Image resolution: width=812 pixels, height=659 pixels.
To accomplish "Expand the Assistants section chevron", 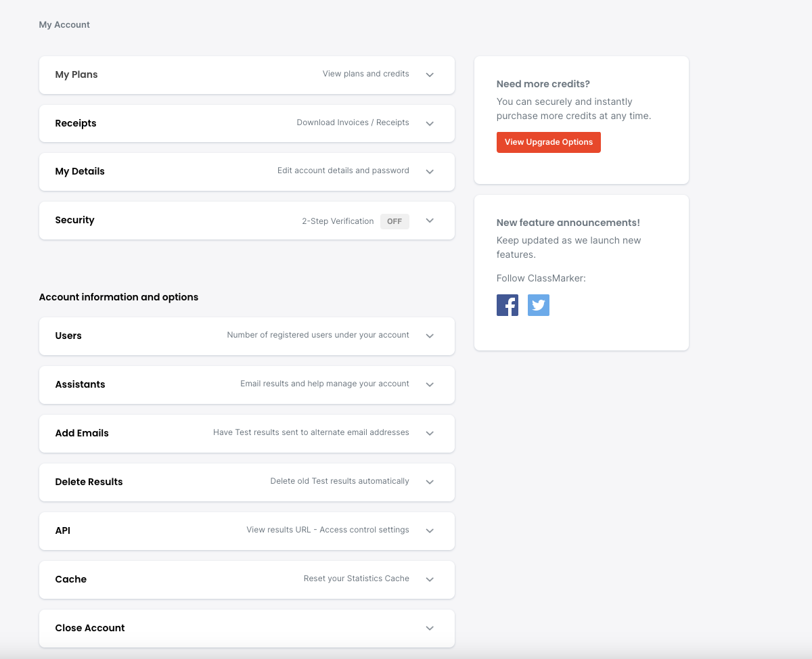I will coord(430,385).
